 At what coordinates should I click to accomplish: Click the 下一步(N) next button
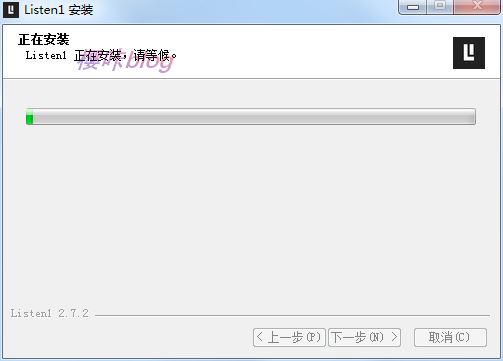tap(364, 337)
